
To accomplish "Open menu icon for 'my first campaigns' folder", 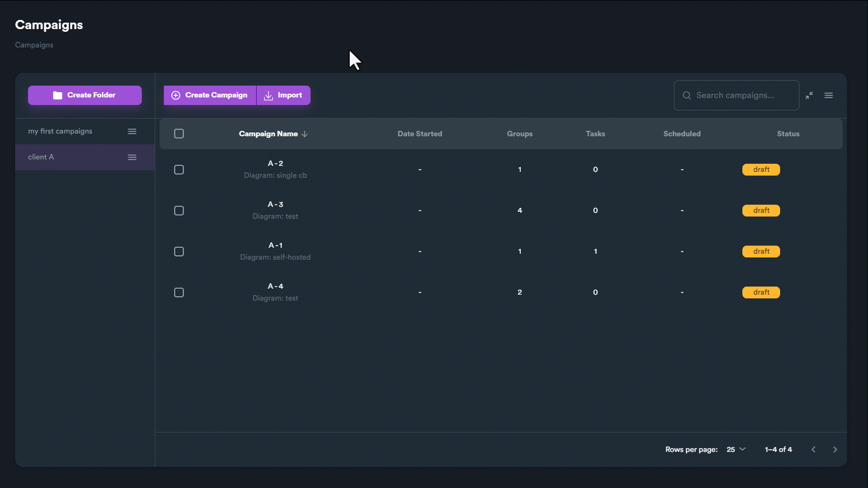I will pos(132,131).
